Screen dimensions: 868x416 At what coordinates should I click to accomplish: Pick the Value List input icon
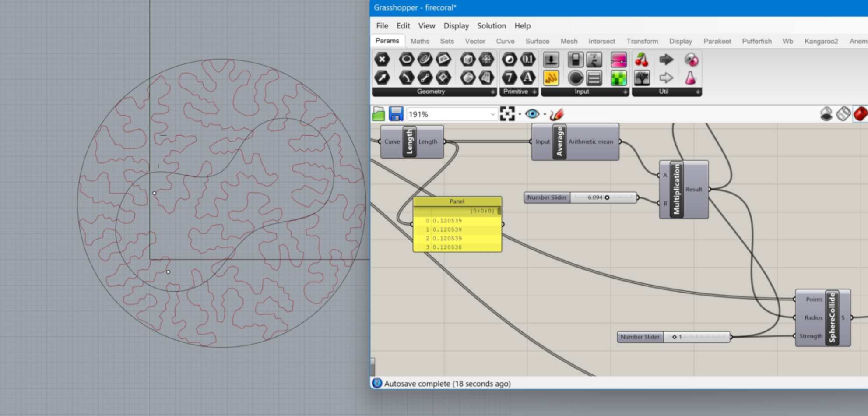tap(594, 78)
